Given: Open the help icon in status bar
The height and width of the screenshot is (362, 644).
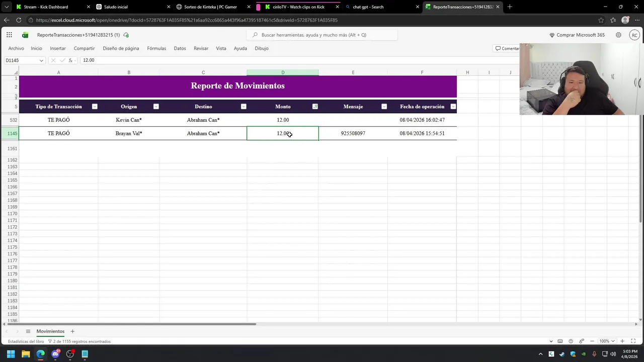Looking at the screenshot, I should [571, 341].
